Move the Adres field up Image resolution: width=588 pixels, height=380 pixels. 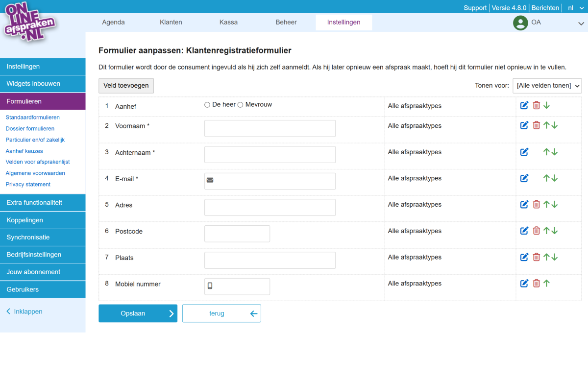click(x=546, y=204)
